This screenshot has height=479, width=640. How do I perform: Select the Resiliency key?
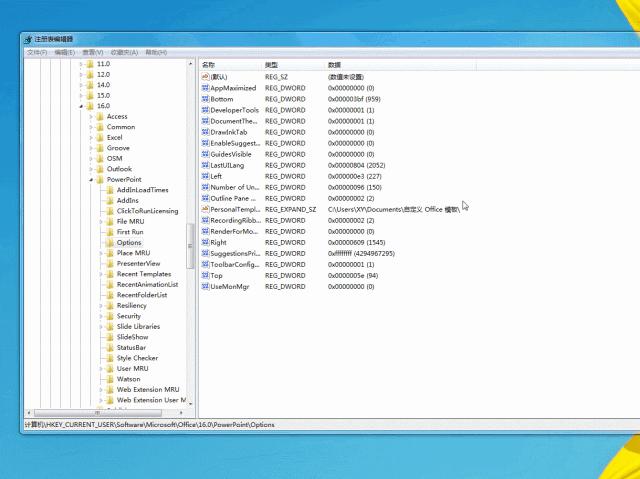[131, 306]
